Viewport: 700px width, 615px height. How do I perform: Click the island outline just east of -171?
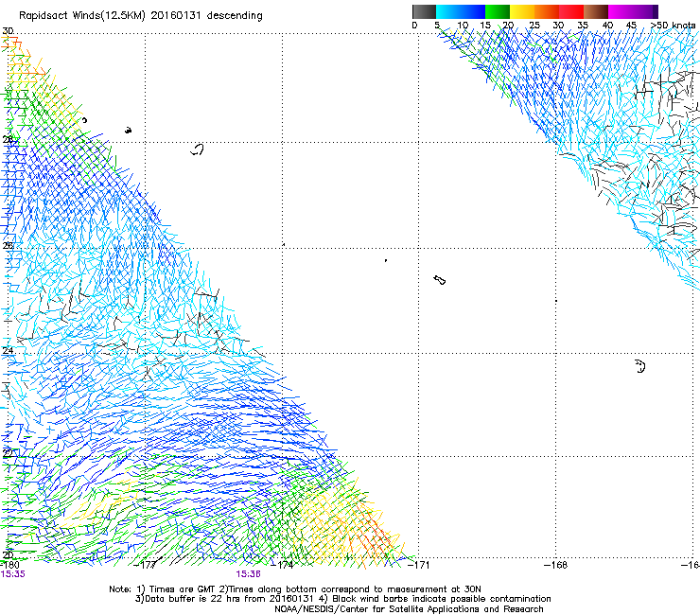440,280
